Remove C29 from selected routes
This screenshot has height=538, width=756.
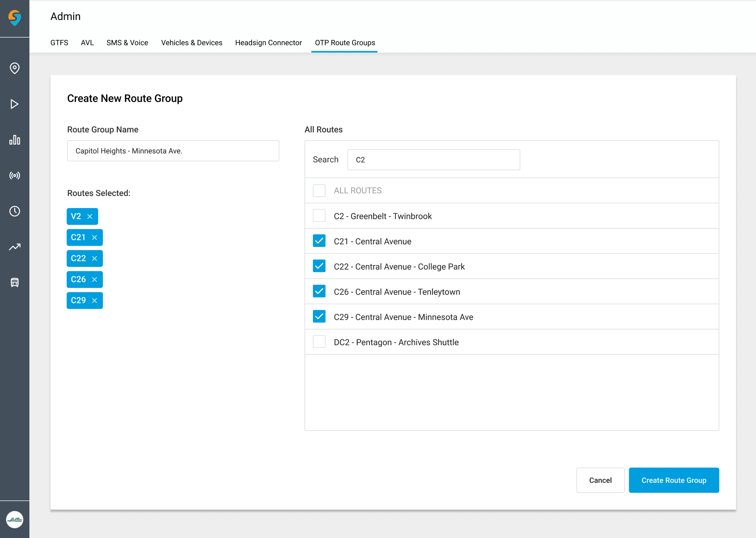click(95, 300)
